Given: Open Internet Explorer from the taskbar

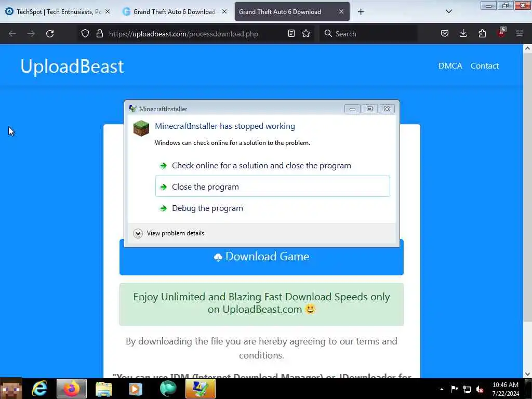Looking at the screenshot, I should click(x=39, y=389).
